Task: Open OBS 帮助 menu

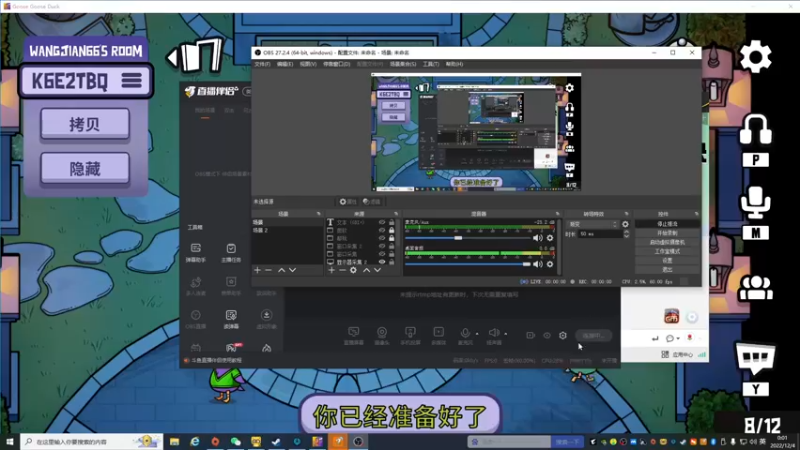Action: click(x=454, y=64)
